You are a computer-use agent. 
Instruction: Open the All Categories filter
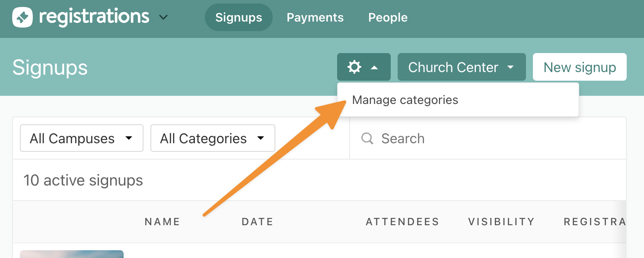click(x=213, y=138)
